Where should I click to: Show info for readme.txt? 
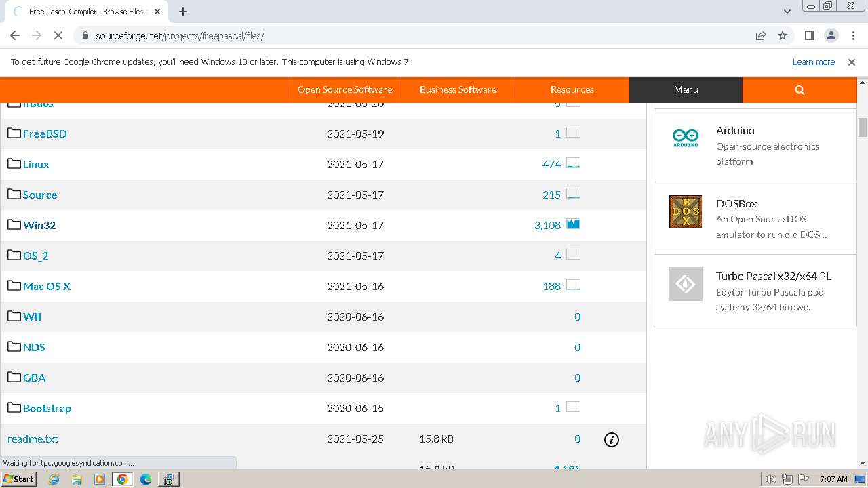pos(612,440)
